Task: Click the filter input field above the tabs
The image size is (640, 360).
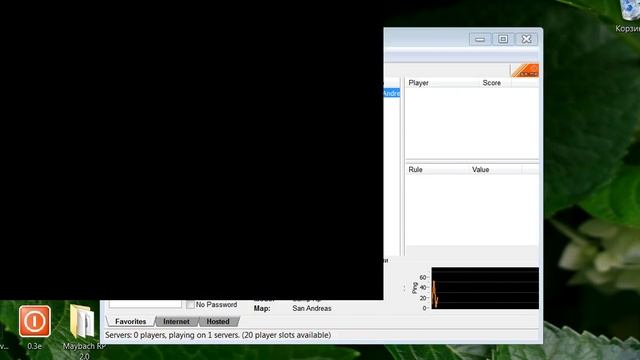Action: point(145,304)
